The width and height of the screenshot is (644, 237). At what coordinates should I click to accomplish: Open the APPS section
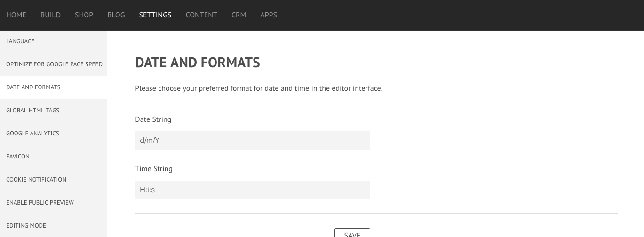click(269, 15)
